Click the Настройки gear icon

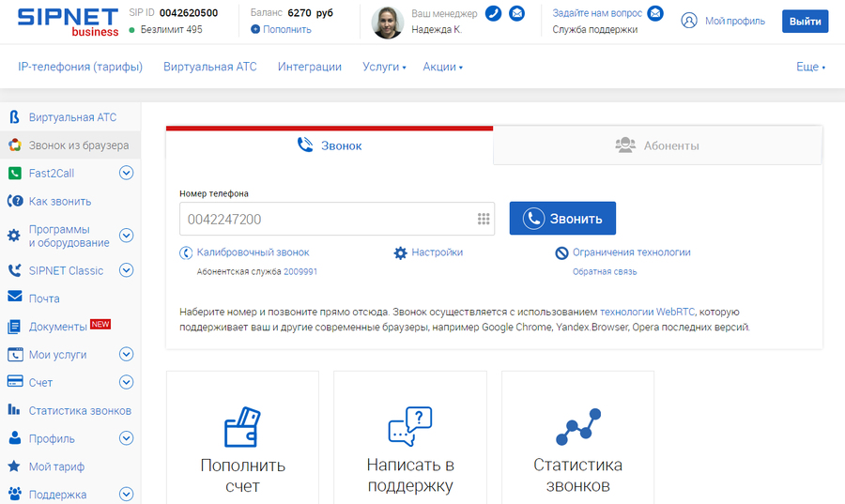400,252
